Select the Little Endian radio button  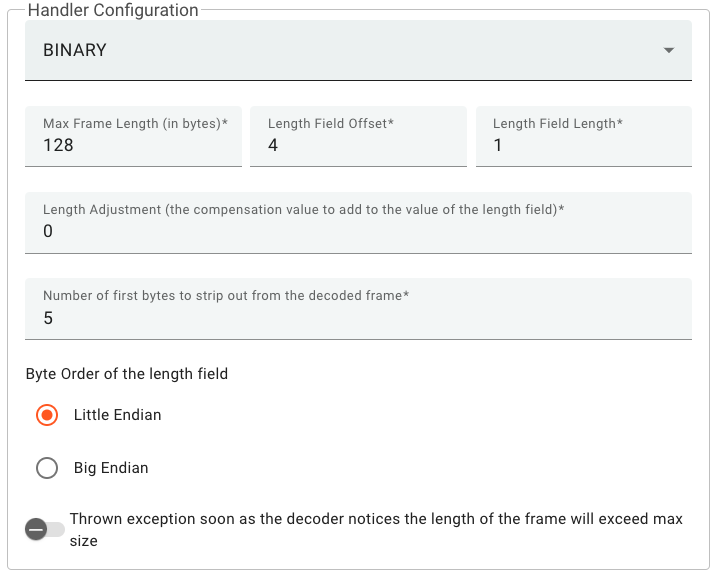[x=47, y=415]
